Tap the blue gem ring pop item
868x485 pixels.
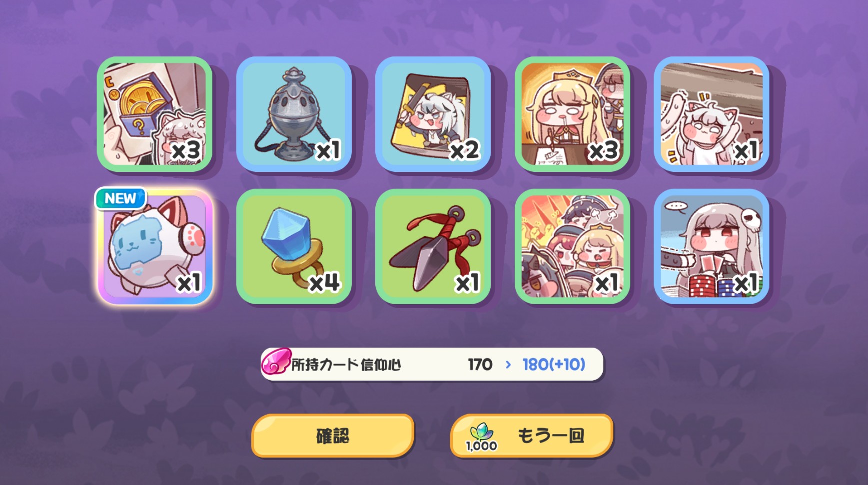tap(294, 247)
